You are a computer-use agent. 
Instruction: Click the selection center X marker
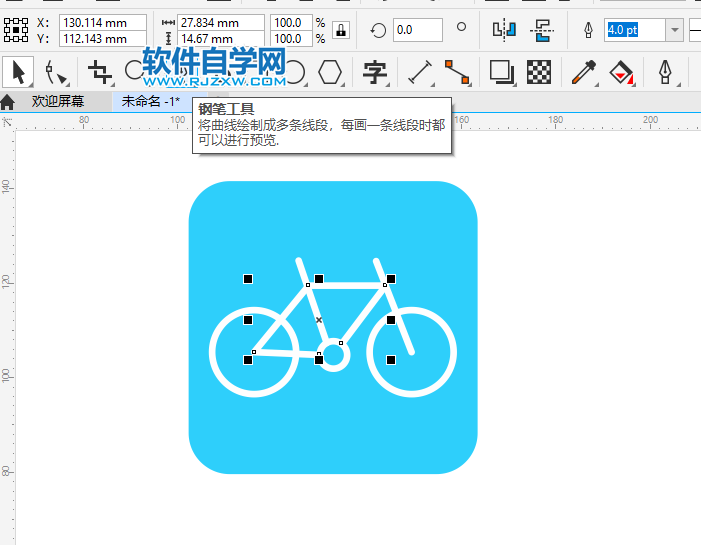pos(319,320)
